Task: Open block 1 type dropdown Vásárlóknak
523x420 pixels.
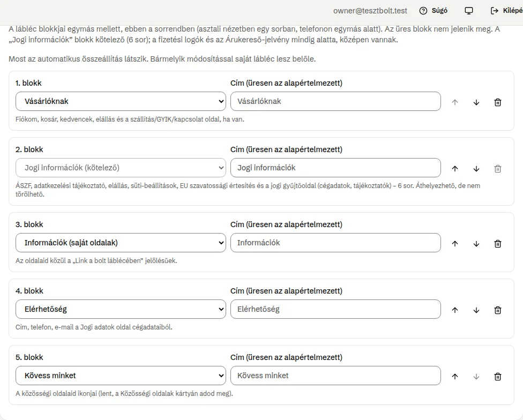Action: pyautogui.click(x=121, y=101)
